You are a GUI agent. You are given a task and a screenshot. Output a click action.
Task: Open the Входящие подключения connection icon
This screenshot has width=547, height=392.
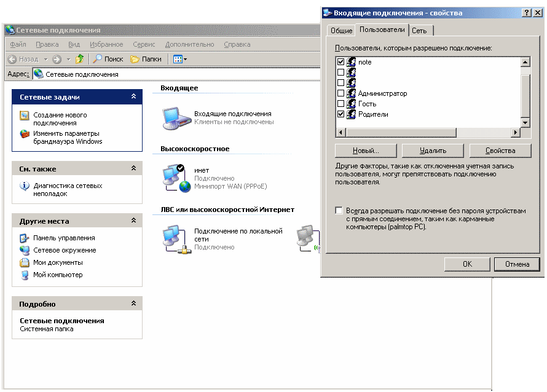click(x=176, y=117)
